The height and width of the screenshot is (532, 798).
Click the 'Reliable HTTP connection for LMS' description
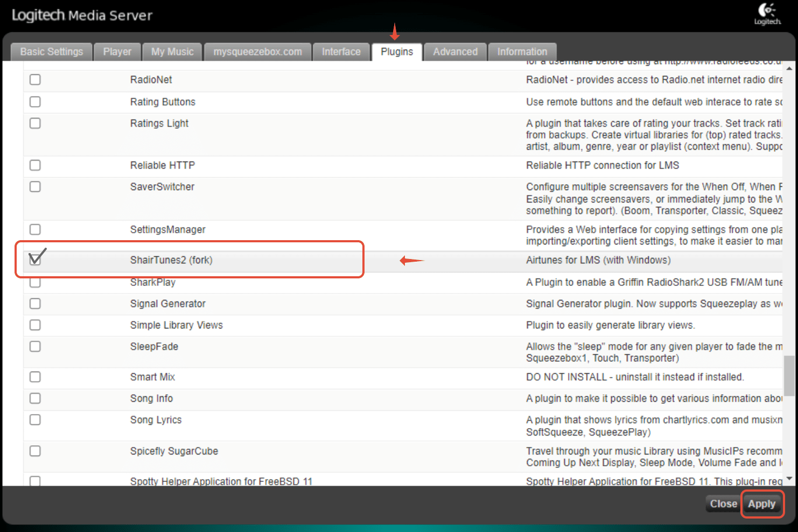603,165
